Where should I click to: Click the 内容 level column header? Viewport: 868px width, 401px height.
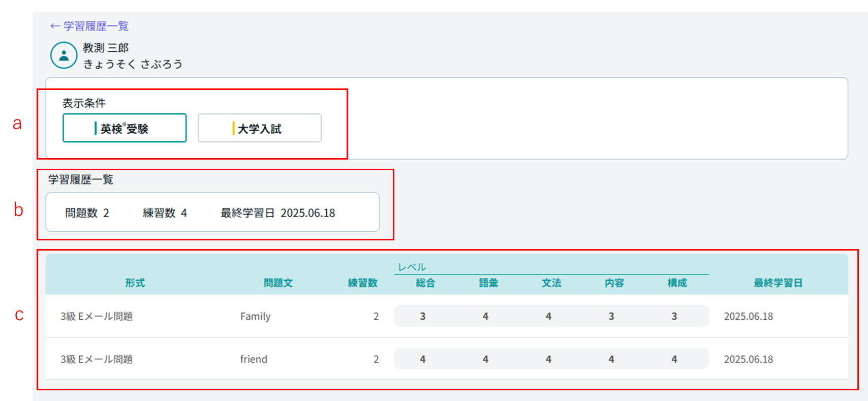click(x=614, y=283)
